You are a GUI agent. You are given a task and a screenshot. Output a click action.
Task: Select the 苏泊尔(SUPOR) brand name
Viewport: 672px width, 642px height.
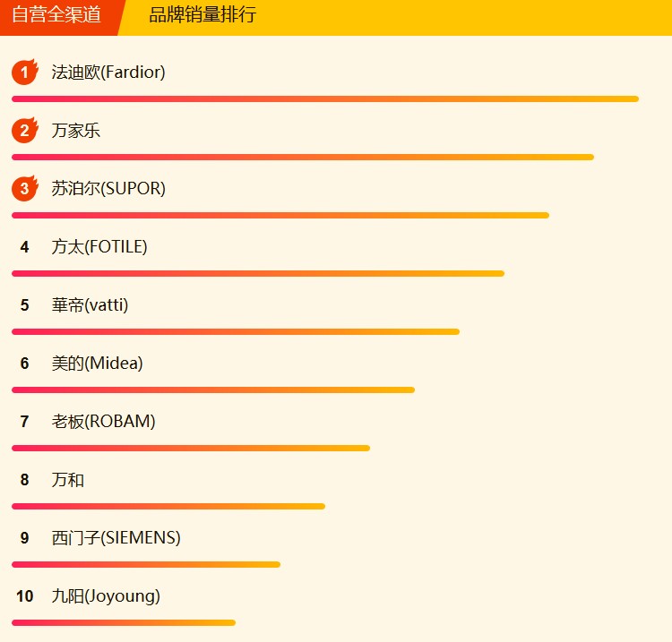[108, 189]
